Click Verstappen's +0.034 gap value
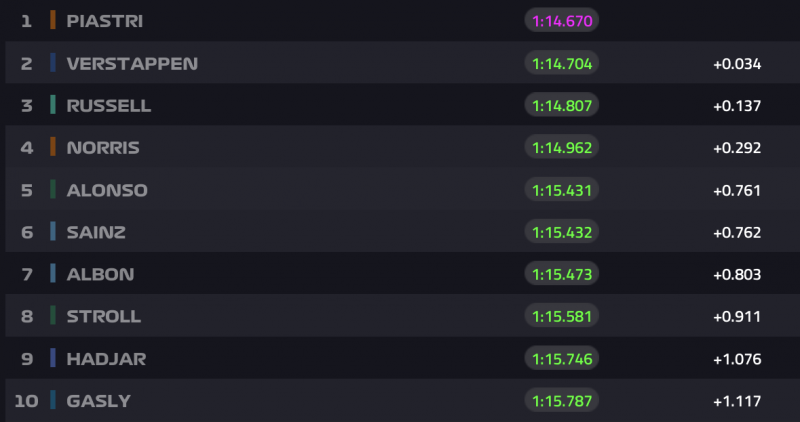The width and height of the screenshot is (800, 422). [737, 64]
